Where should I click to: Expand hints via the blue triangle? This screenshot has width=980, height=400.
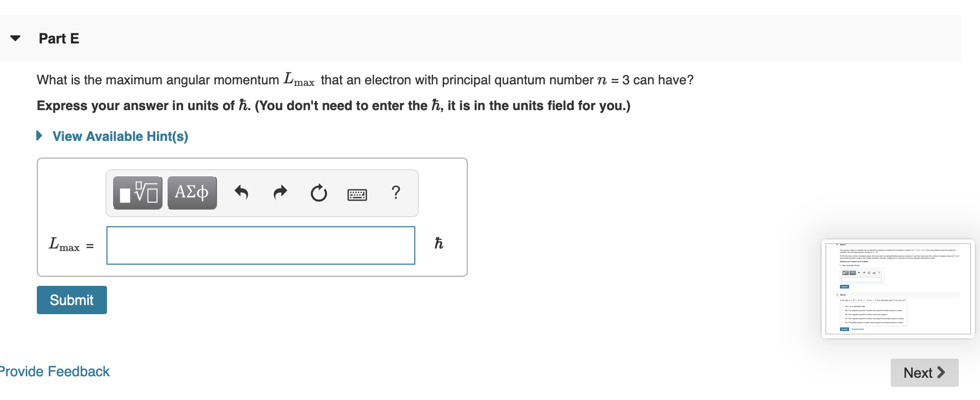pyautogui.click(x=39, y=136)
